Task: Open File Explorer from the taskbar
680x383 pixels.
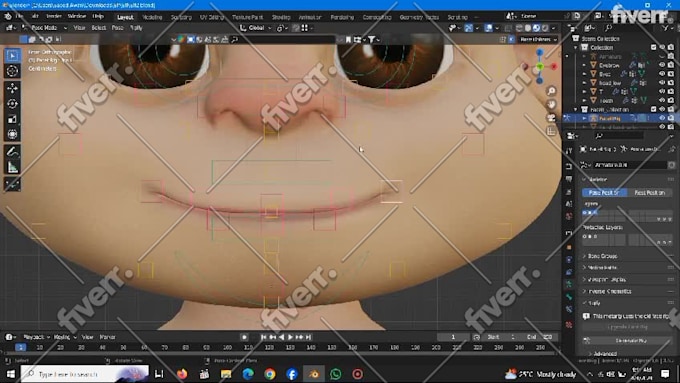Action: click(x=226, y=373)
